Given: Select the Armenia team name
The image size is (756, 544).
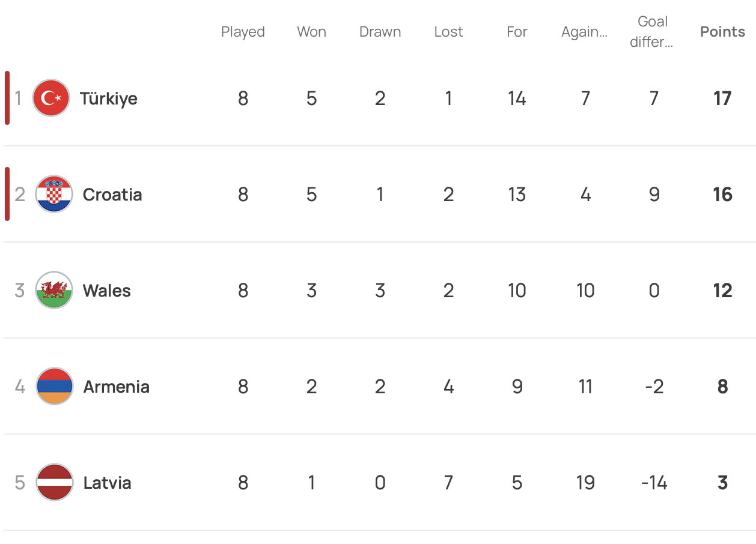Looking at the screenshot, I should point(116,387).
